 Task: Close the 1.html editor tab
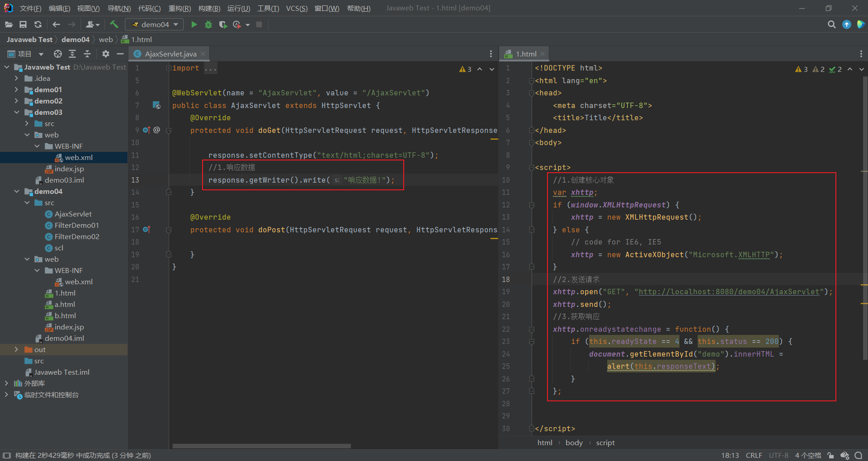pos(542,54)
